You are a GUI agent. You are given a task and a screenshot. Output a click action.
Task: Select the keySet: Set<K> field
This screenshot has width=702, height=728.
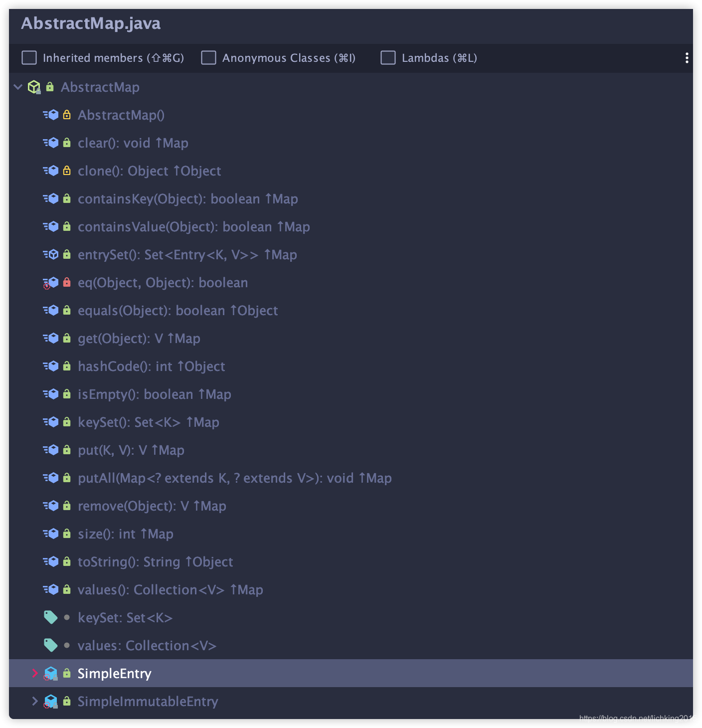(x=125, y=618)
